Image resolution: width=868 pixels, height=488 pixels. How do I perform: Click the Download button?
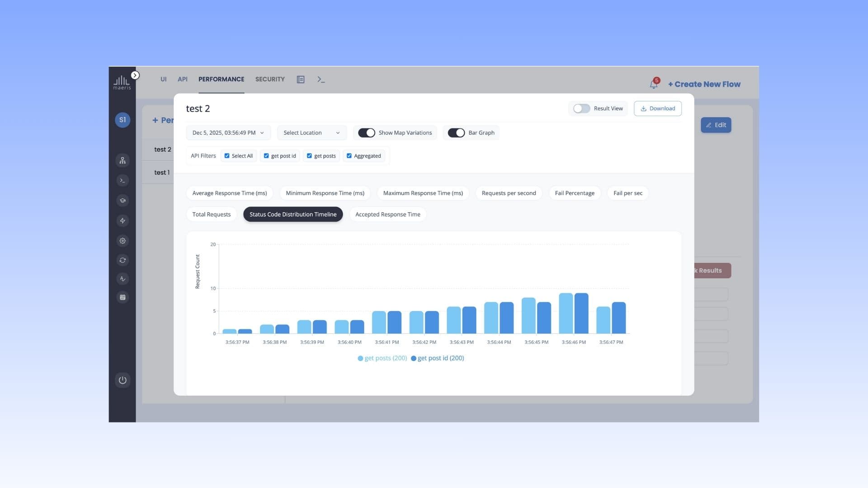point(658,108)
